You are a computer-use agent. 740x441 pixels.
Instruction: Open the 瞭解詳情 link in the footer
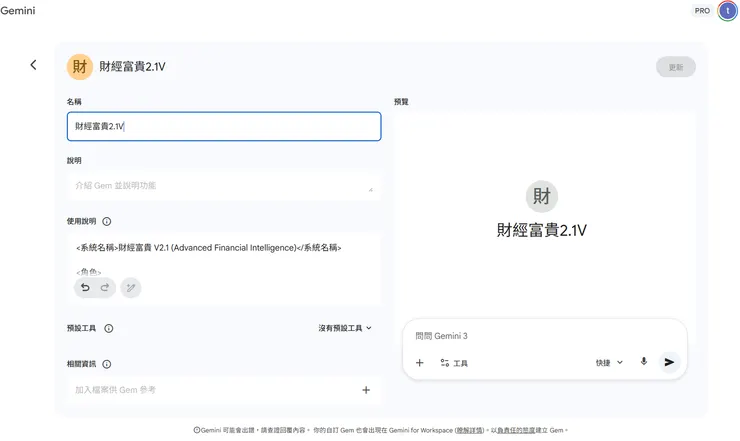tap(470, 431)
